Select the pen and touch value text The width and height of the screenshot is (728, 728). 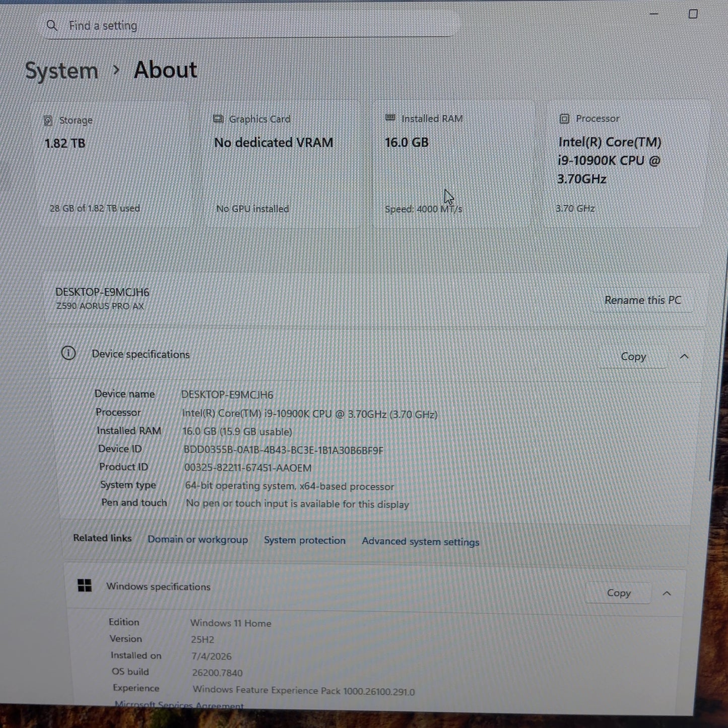tap(297, 504)
